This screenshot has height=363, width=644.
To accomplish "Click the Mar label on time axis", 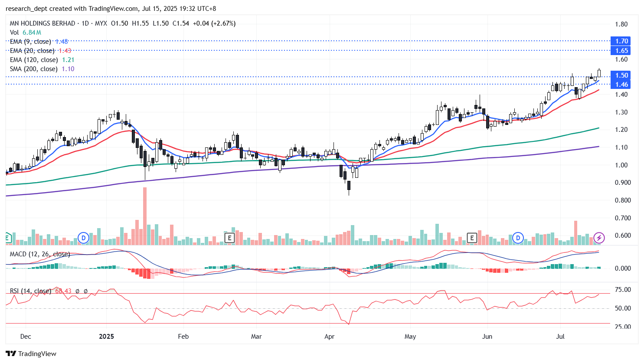I will click(x=256, y=337).
